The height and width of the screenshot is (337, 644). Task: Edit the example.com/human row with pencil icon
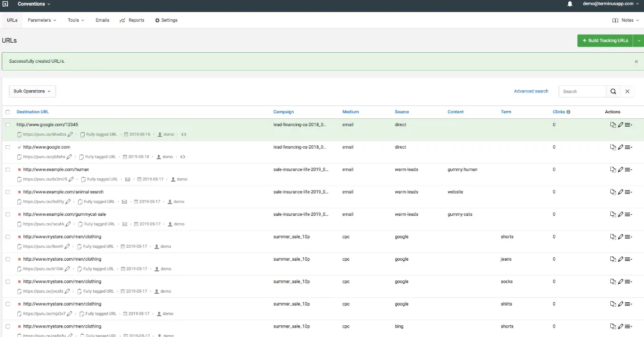click(x=620, y=170)
